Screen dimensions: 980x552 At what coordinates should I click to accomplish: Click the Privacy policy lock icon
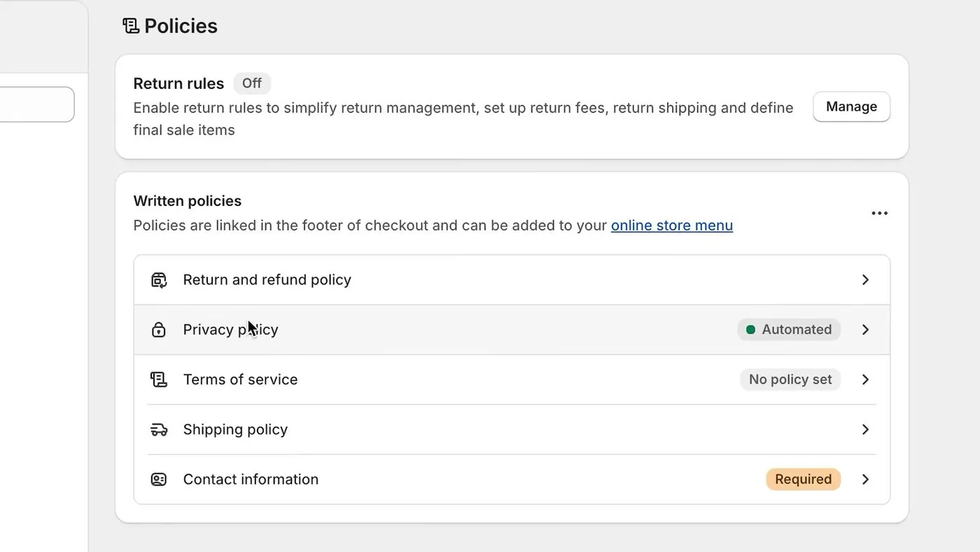[x=159, y=330]
